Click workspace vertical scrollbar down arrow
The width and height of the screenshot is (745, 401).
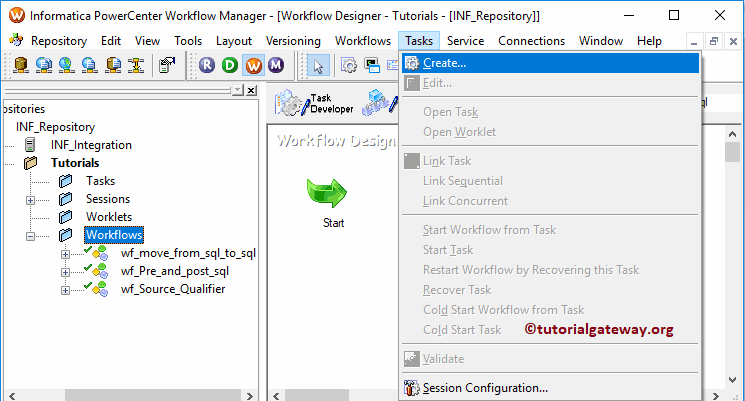tap(732, 380)
